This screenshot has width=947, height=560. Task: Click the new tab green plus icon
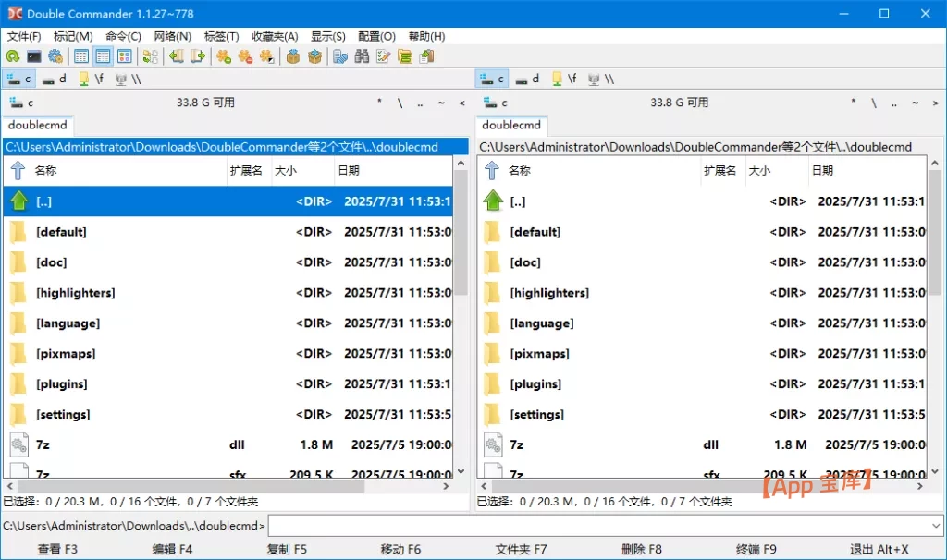222,56
